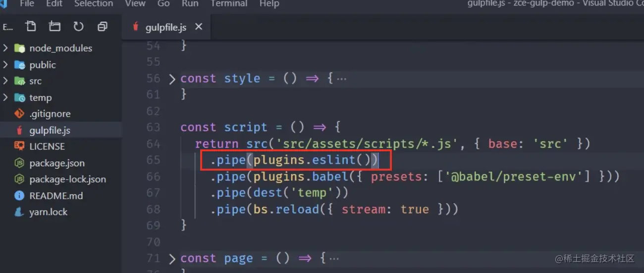Click the package.json node icon
The width and height of the screenshot is (644, 273).
pos(20,163)
